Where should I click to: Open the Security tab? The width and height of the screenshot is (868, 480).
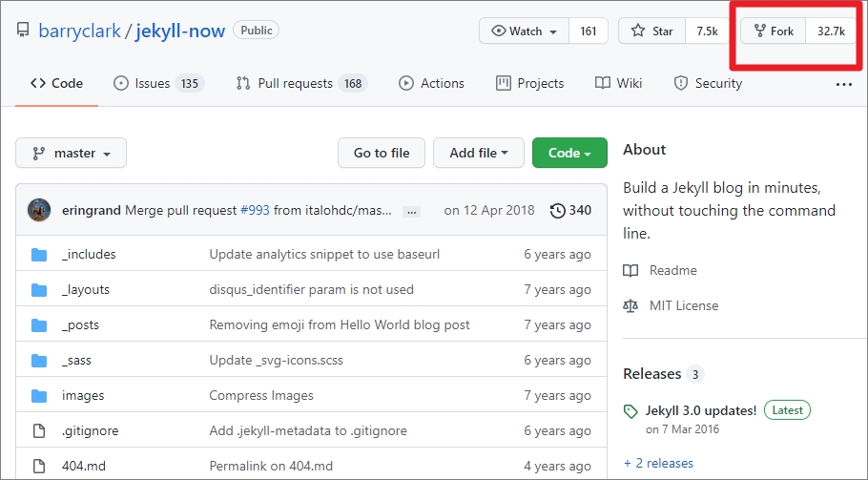tap(708, 84)
